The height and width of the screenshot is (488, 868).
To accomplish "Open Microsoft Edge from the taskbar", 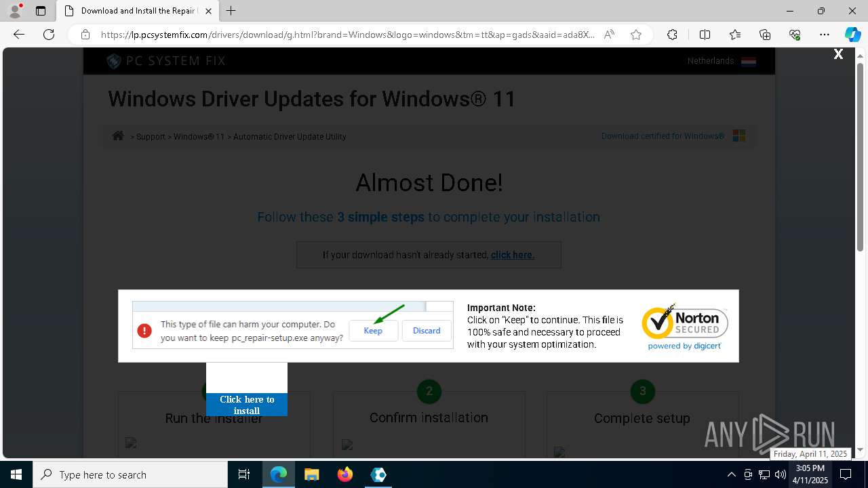I will click(279, 474).
